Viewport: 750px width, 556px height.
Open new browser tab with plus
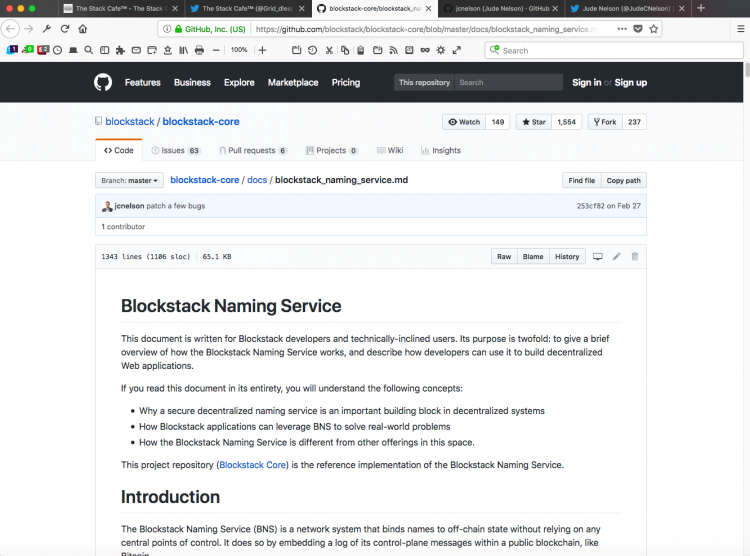click(701, 8)
